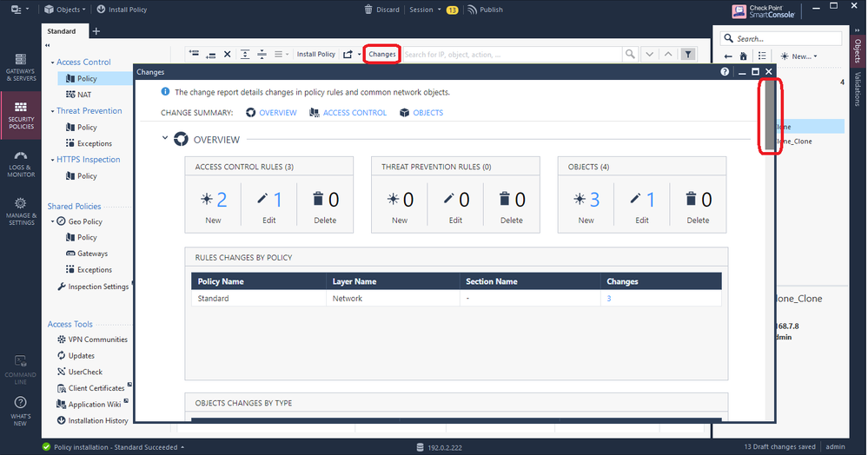
Task: Switch Objects pane list view icon
Action: pyautogui.click(x=762, y=56)
